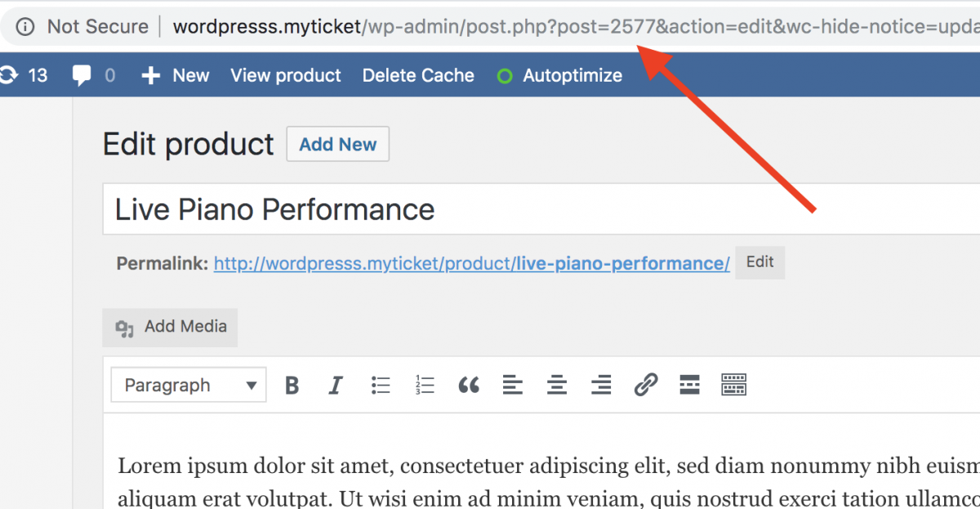The image size is (980, 509).
Task: Insert a bulleted list
Action: pos(381,384)
